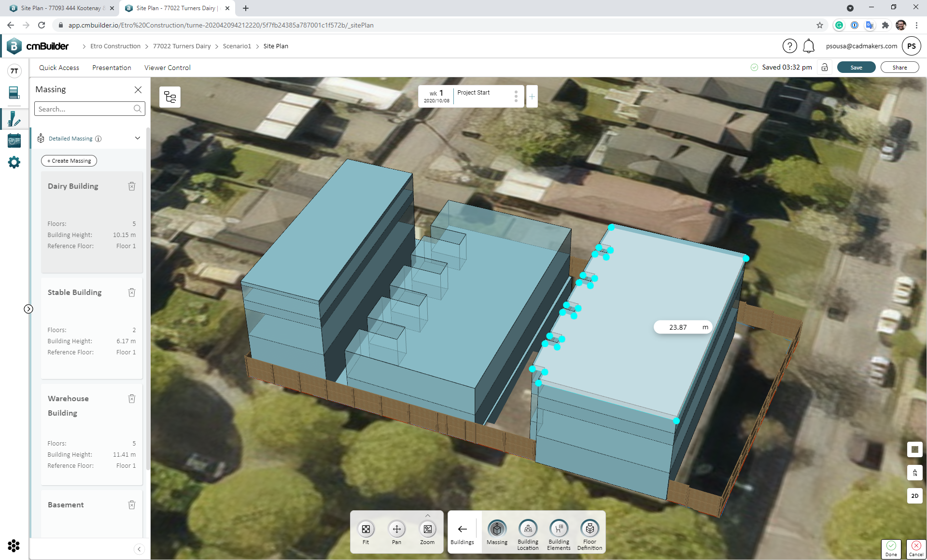
Task: Click the Fit view icon
Action: [365, 529]
